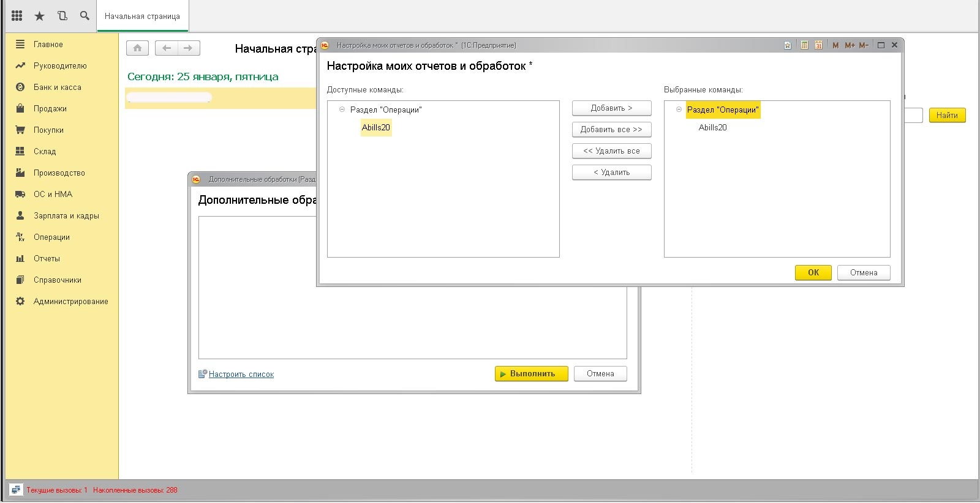Open the functions menu grid icon
This screenshot has width=980, height=503.
coord(17,16)
